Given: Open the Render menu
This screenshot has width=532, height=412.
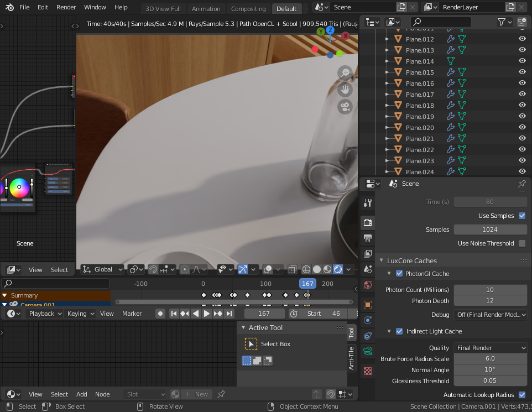Looking at the screenshot, I should click(x=66, y=8).
